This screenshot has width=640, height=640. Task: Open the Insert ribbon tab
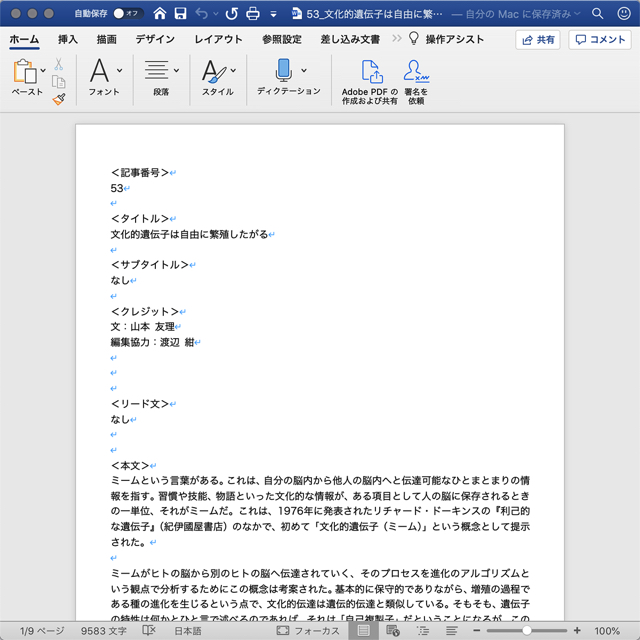click(68, 39)
